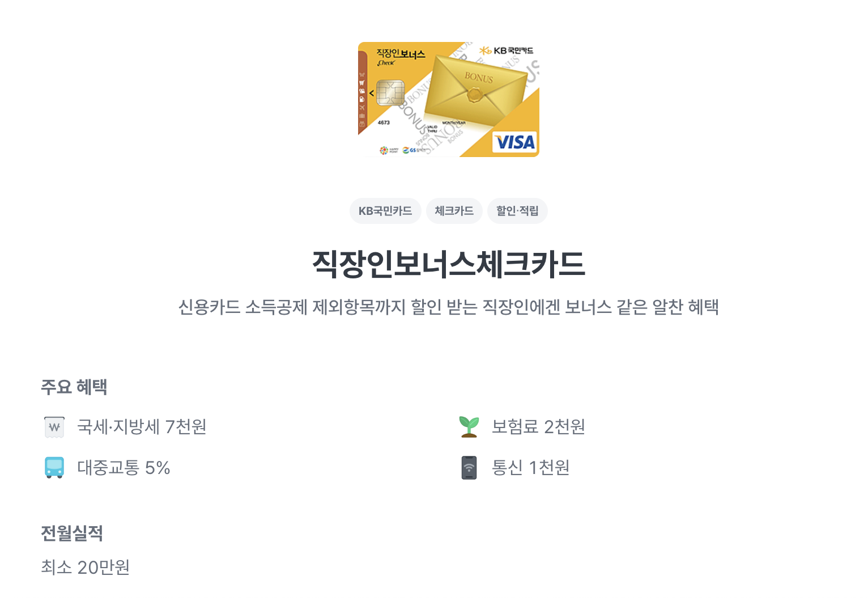Click the 할인·적립 benefit tag
Screen dimensions: 868x601
[517, 210]
